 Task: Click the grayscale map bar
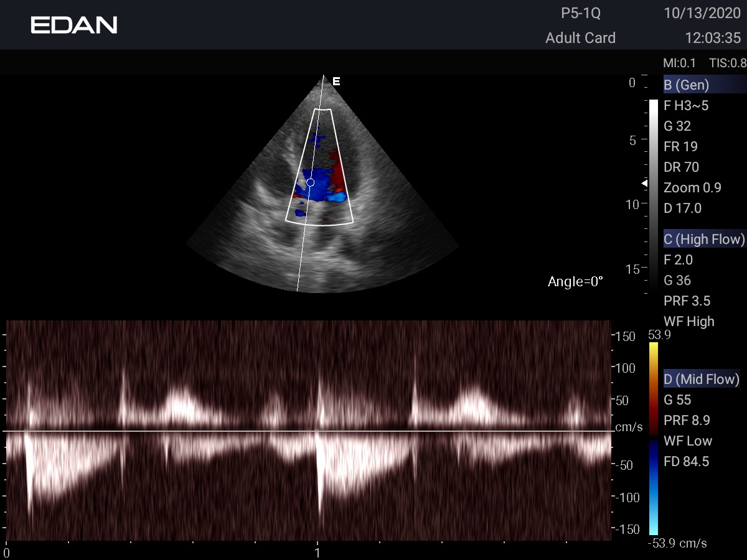pos(653,187)
